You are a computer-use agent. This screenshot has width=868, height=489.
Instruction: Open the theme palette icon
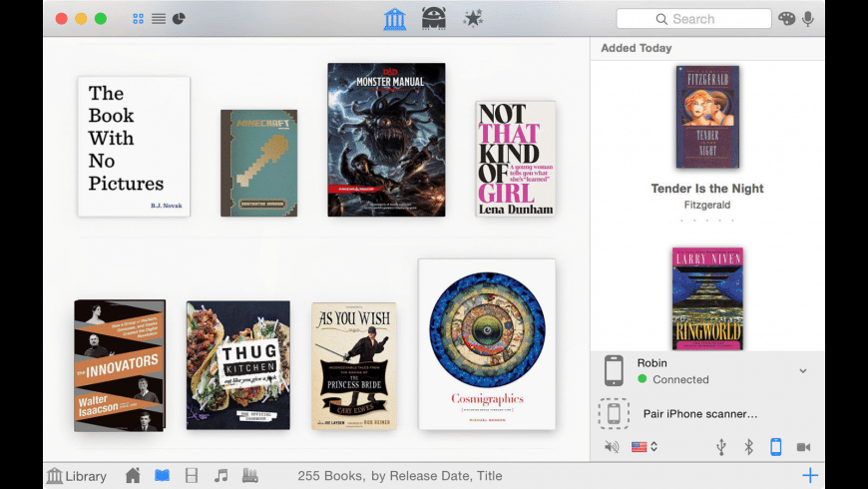tap(786, 19)
